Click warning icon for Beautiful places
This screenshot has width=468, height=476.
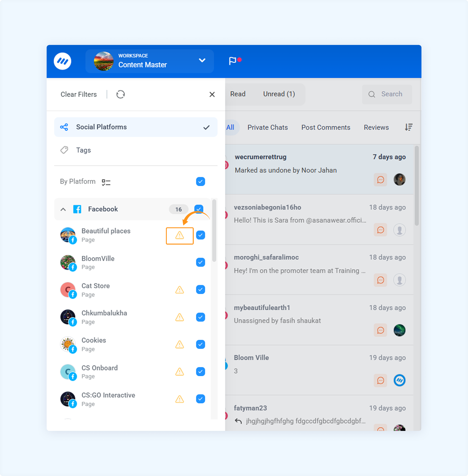(180, 235)
